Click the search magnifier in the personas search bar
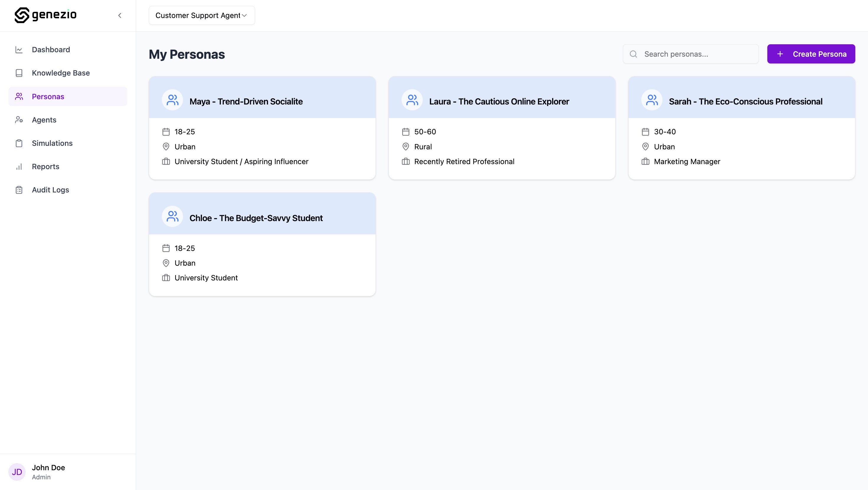Viewport: 868px width, 490px height. click(x=634, y=54)
